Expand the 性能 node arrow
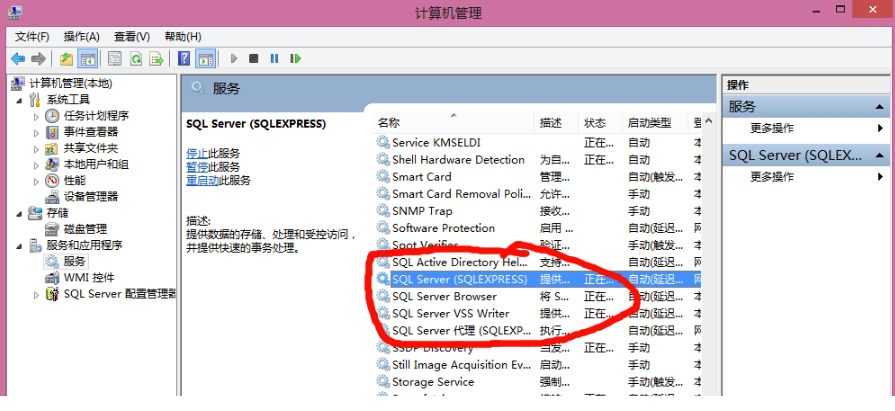 click(x=37, y=181)
